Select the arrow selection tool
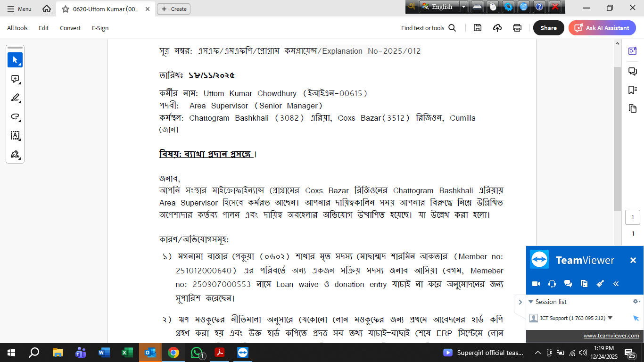644x362 pixels. coord(15,60)
